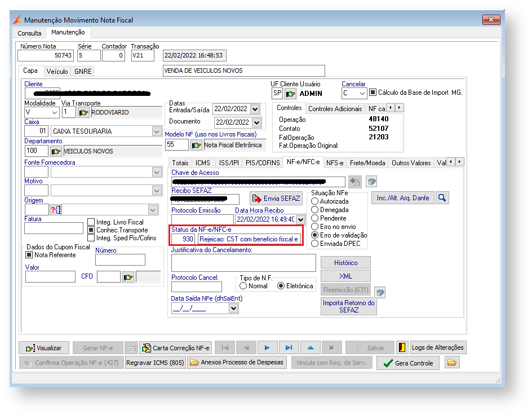
Task: Click the blue up triangle navigator button
Action: click(311, 348)
